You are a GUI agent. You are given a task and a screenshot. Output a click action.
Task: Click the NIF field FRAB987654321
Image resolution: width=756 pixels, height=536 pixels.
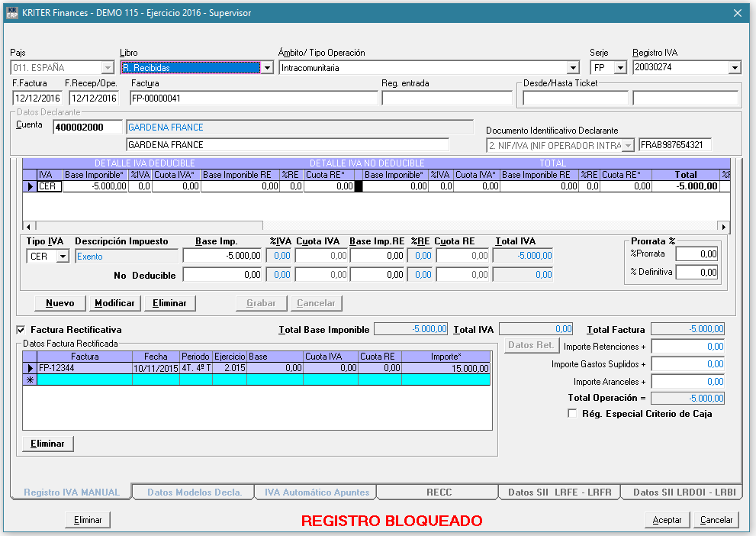(x=675, y=145)
